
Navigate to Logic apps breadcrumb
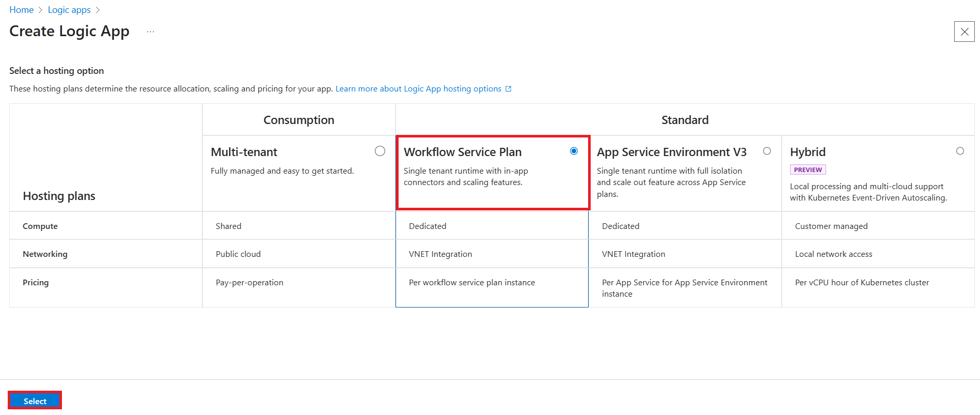click(69, 10)
